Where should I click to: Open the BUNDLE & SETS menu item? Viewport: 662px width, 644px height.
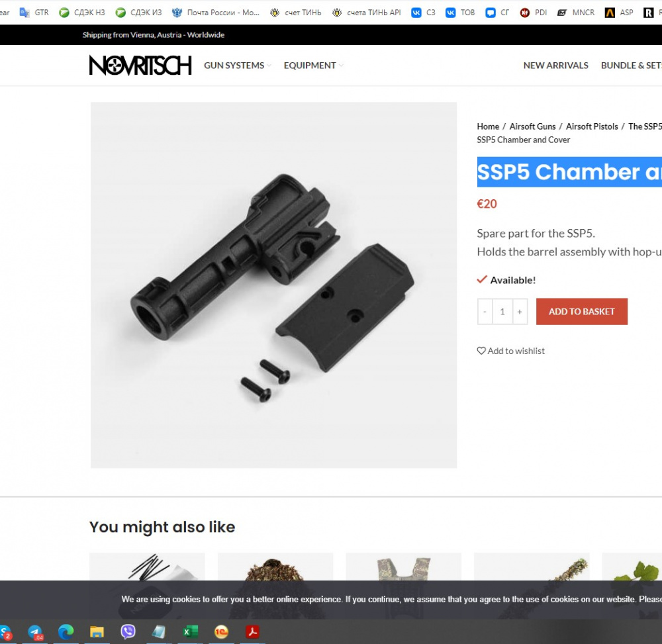[x=631, y=66]
